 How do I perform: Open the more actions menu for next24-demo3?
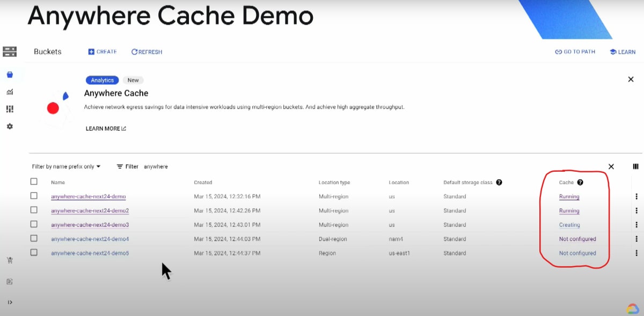[636, 225]
